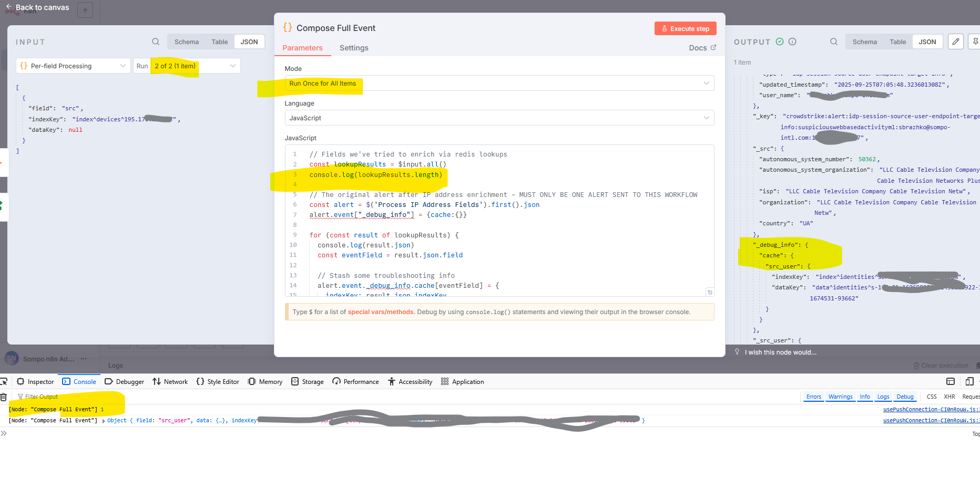Click the Filter Output input field
This screenshot has width=980, height=479.
click(x=42, y=397)
